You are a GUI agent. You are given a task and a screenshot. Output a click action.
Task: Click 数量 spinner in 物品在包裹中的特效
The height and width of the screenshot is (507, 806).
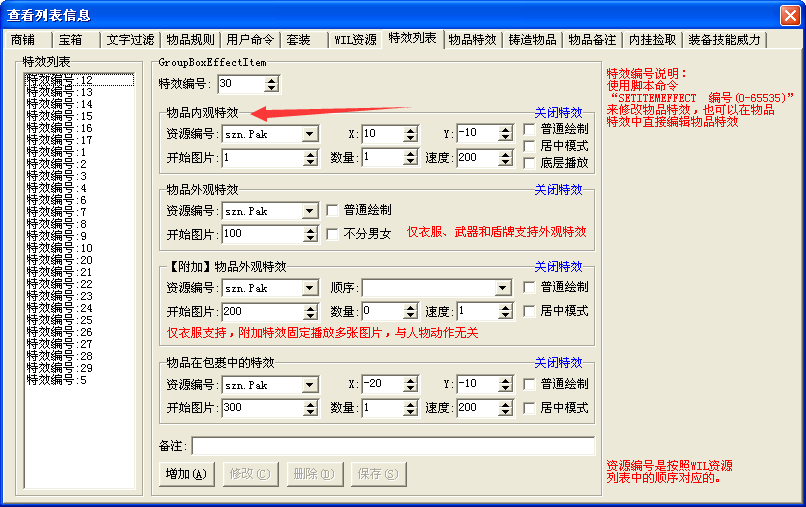(x=410, y=408)
